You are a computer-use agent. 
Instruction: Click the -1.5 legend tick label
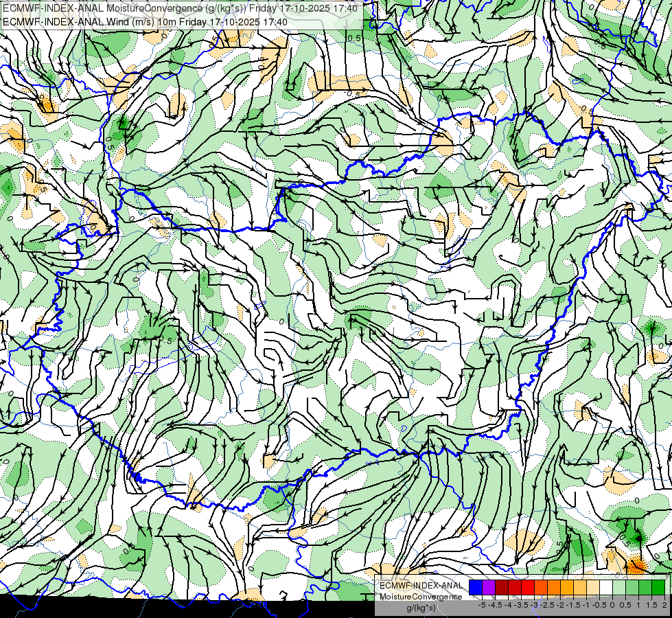[573, 605]
